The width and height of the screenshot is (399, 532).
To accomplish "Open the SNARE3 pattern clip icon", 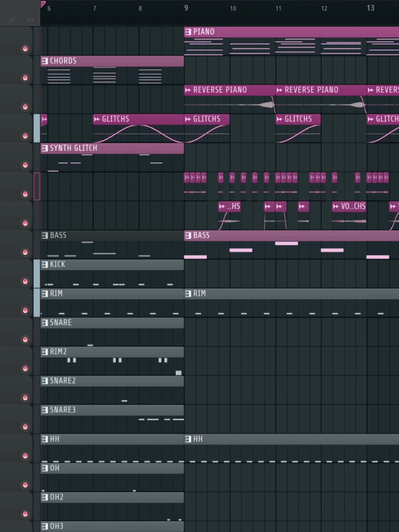I will click(45, 410).
